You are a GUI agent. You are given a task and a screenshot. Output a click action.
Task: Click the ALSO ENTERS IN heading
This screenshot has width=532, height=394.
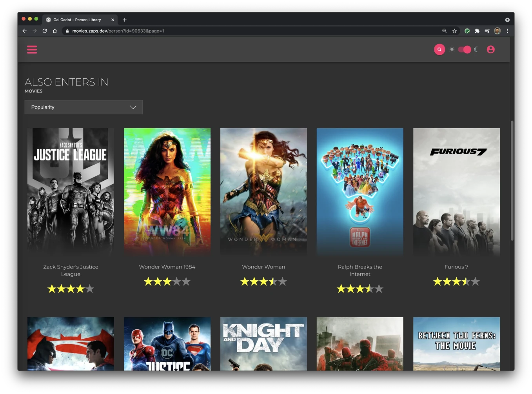[x=66, y=82]
